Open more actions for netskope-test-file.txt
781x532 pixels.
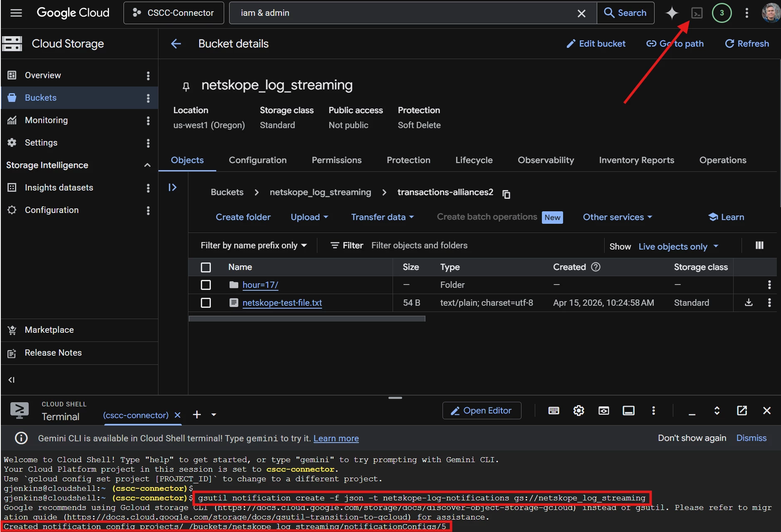[769, 303]
